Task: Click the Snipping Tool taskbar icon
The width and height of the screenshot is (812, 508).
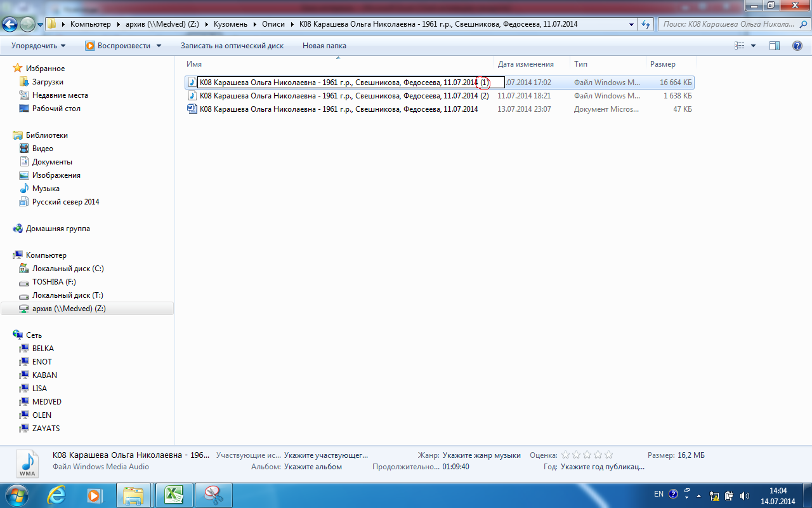Action: tap(214, 495)
